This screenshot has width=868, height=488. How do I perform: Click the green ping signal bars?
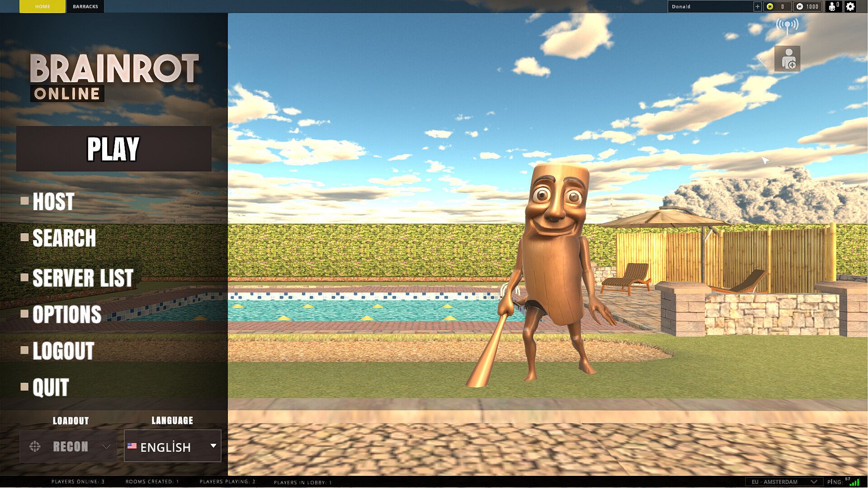point(854,482)
